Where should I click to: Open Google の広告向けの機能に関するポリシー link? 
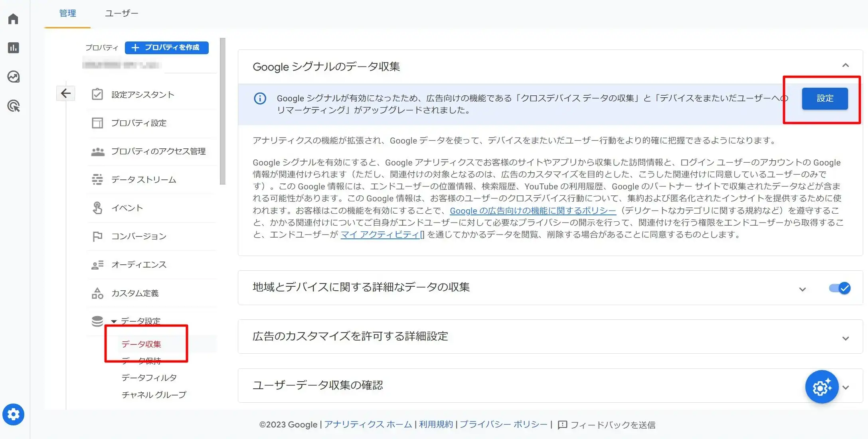point(532,211)
